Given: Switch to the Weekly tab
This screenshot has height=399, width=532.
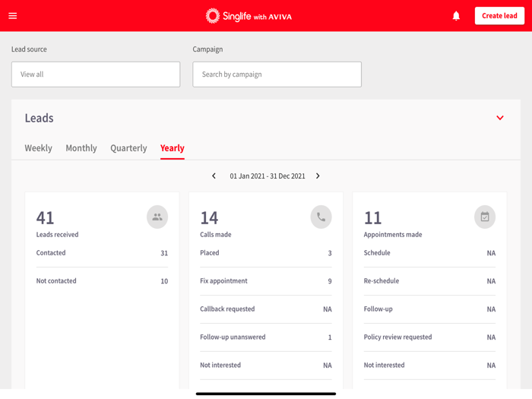Looking at the screenshot, I should click(x=38, y=148).
